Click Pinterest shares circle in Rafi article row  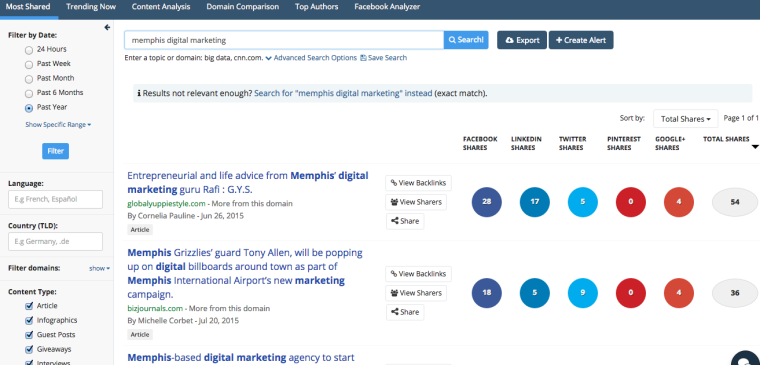(631, 202)
